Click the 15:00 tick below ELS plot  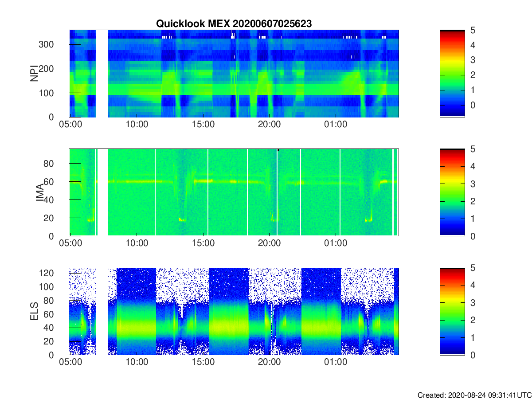tap(203, 363)
